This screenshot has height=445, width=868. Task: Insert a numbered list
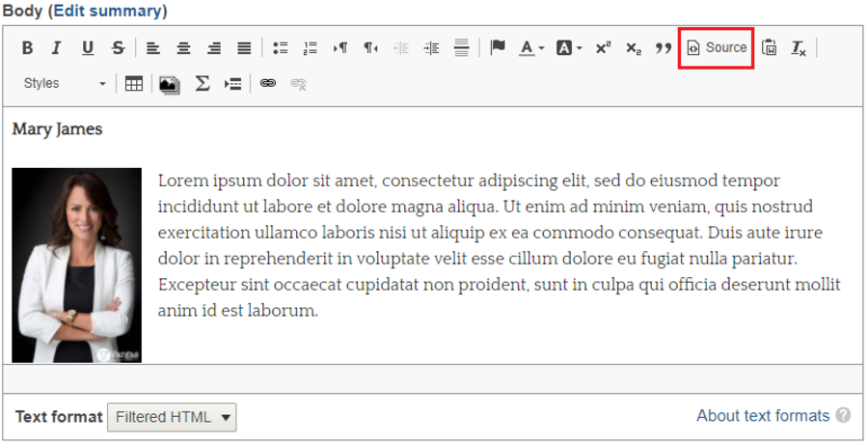310,48
